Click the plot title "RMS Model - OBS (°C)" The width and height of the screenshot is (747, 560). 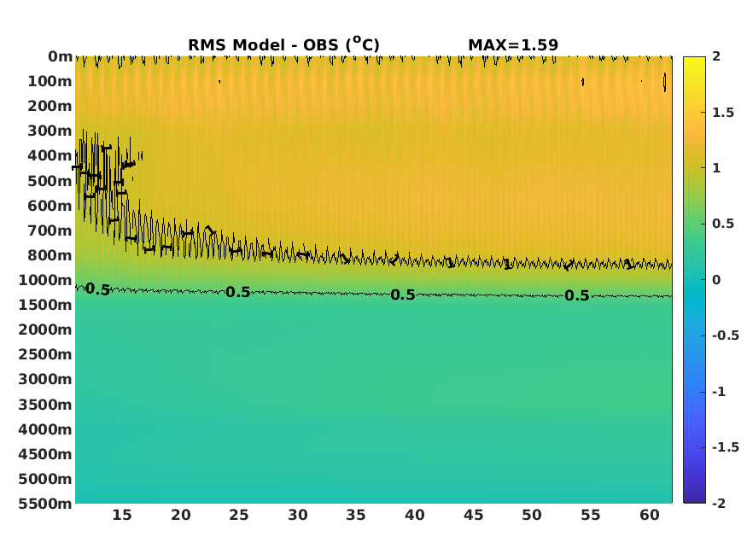pyautogui.click(x=284, y=44)
